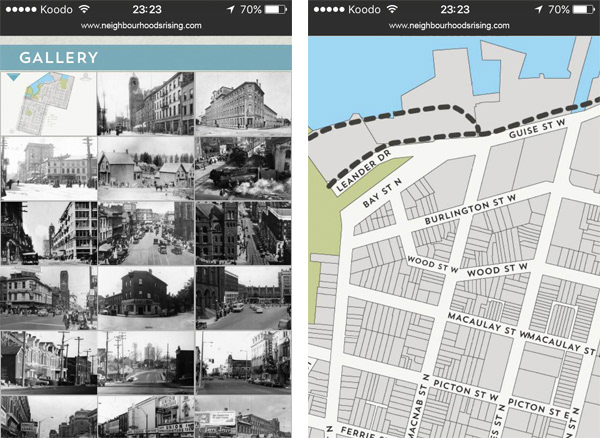
Task: Tap the Wi-Fi icon in the Gallery screen status bar
Action: [x=85, y=9]
